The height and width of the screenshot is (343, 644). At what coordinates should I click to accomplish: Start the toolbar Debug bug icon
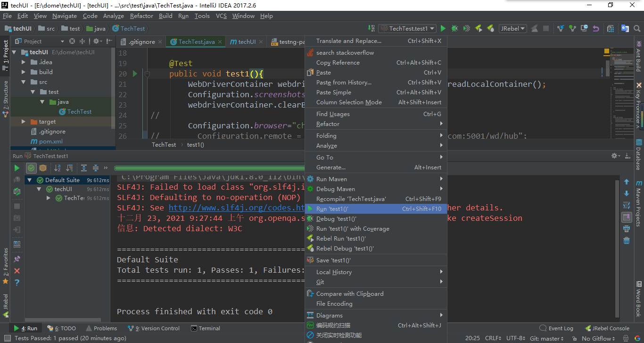[x=454, y=28]
